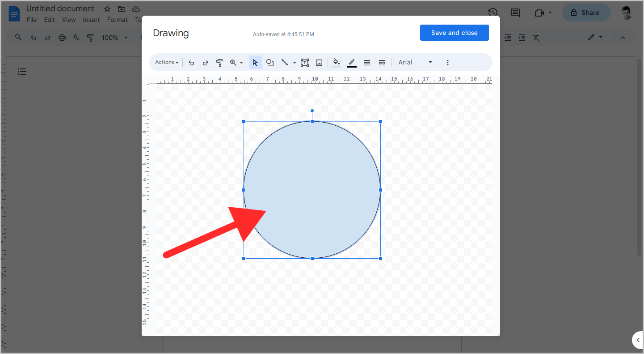This screenshot has width=644, height=354.
Task: Open the Border weight options
Action: (x=366, y=62)
